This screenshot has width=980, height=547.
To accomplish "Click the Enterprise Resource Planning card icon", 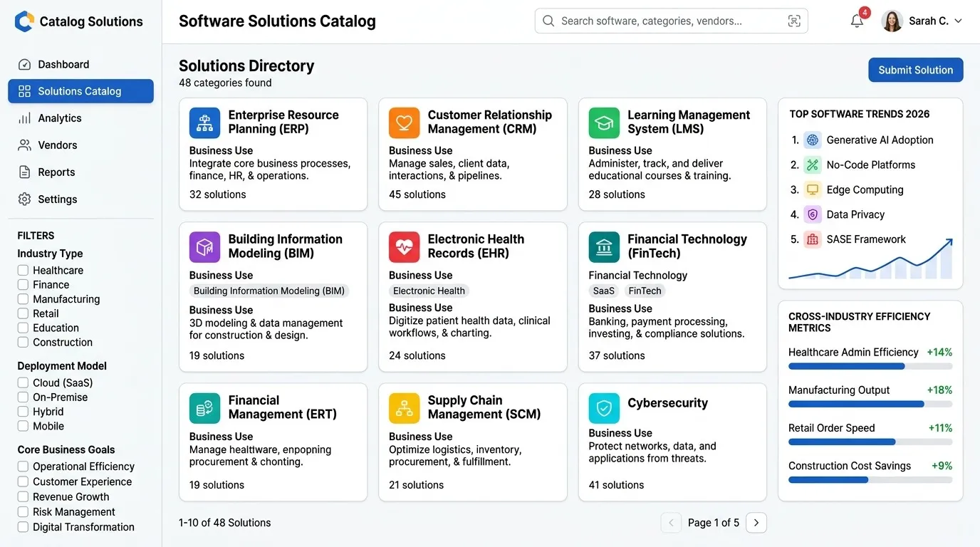I will coord(204,123).
